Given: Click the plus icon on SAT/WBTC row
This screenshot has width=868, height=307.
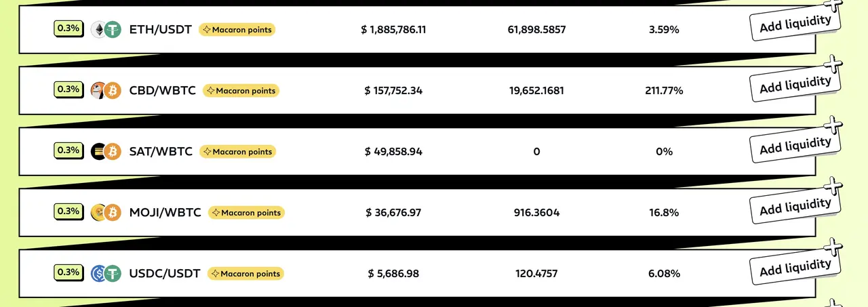Looking at the screenshot, I should click(x=831, y=125).
